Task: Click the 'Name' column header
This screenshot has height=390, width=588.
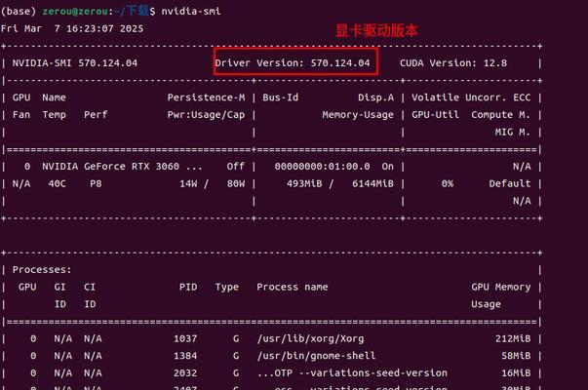Action: click(x=54, y=97)
